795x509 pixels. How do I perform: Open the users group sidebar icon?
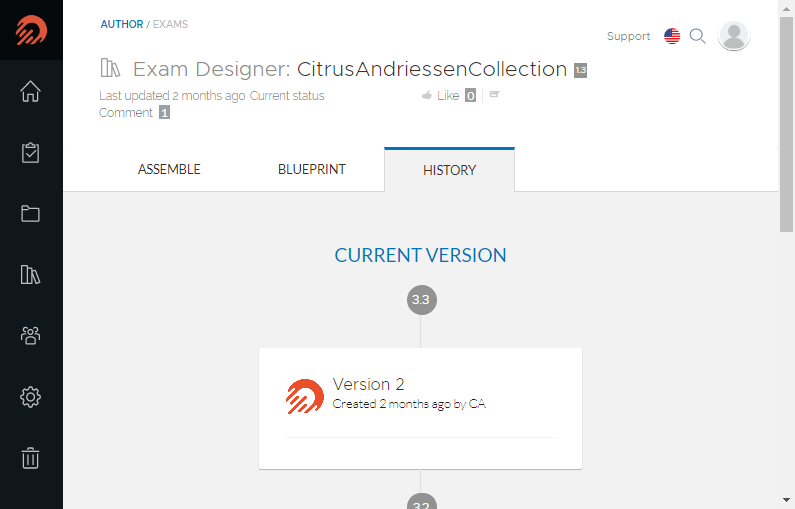tap(30, 336)
